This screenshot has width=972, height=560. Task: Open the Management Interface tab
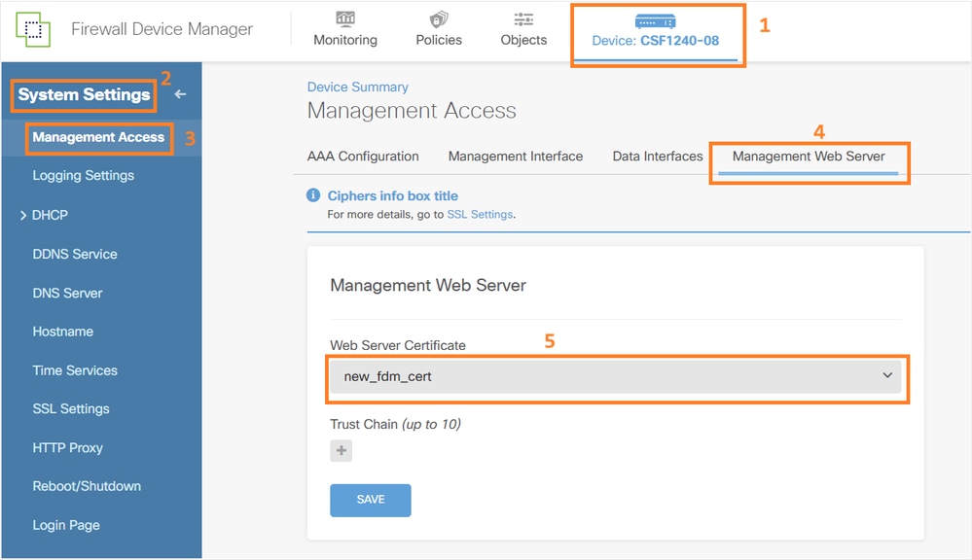(515, 157)
